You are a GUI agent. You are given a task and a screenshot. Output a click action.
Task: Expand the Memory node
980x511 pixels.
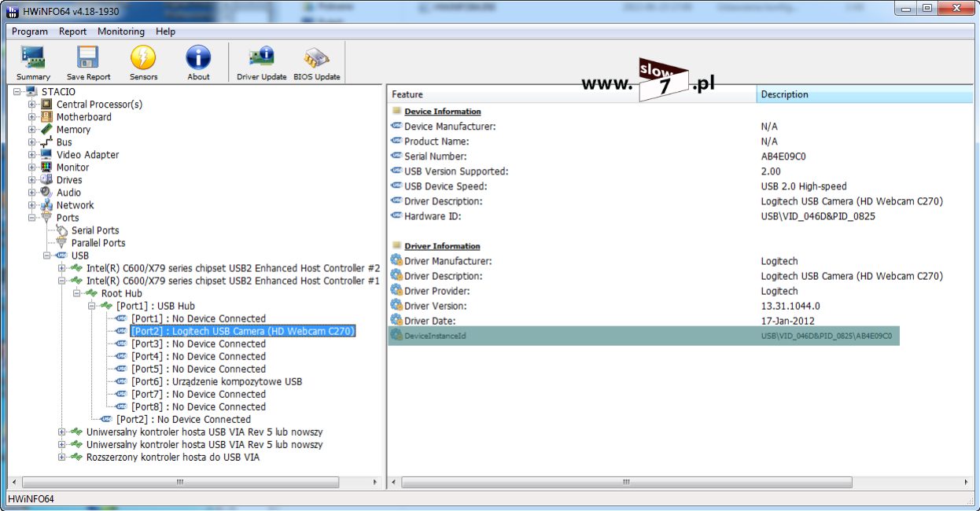(32, 130)
